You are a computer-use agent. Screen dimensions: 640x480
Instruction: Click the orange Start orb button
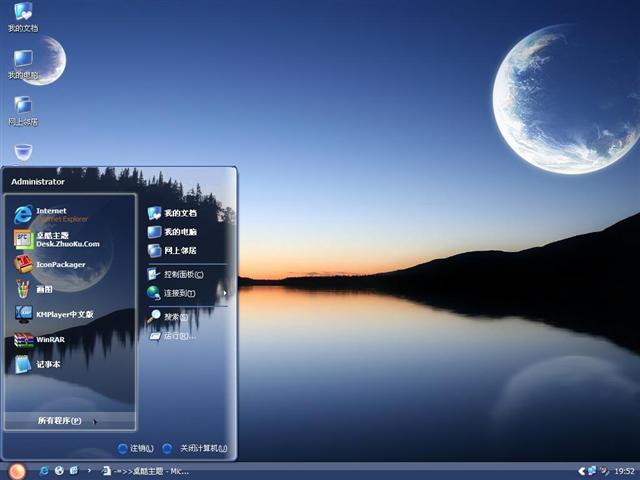[x=16, y=471]
